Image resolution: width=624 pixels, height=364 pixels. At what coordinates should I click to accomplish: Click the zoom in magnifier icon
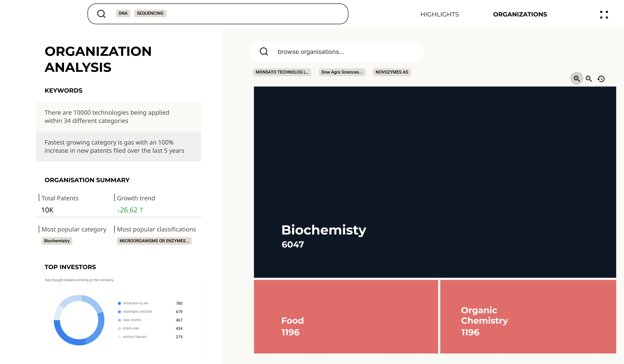coord(577,79)
